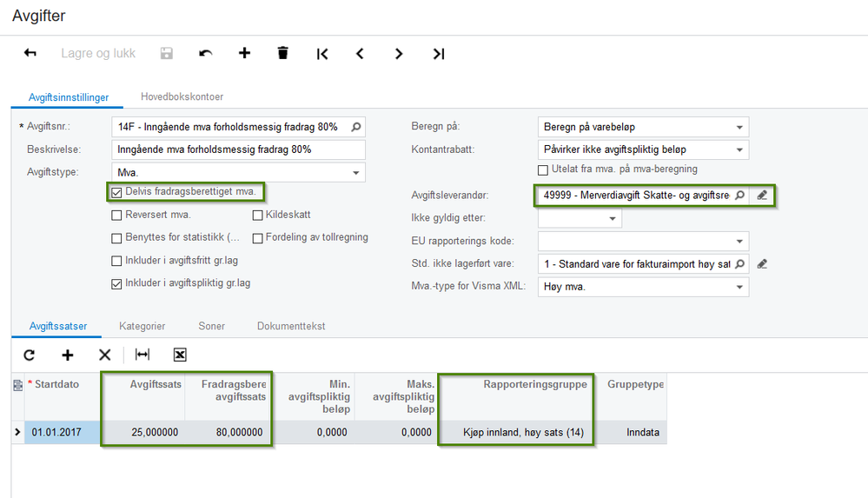Refresh the Avgiftssatser grid
The height and width of the screenshot is (498, 868).
(x=29, y=355)
